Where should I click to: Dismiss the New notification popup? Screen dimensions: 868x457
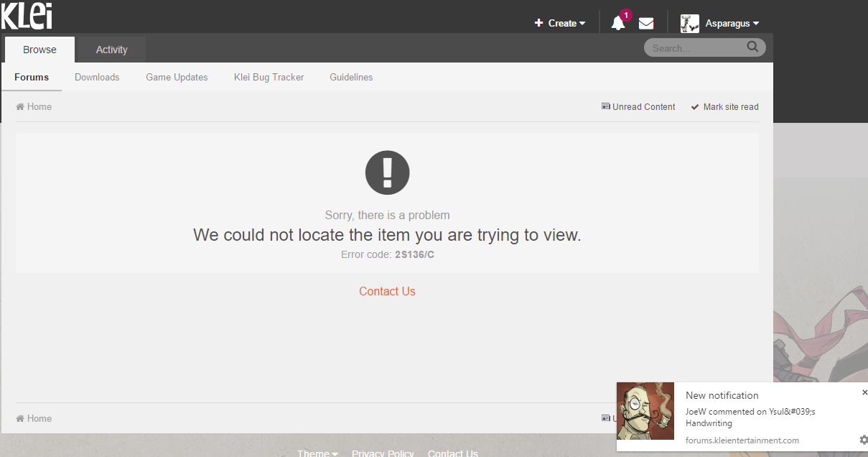coord(864,392)
